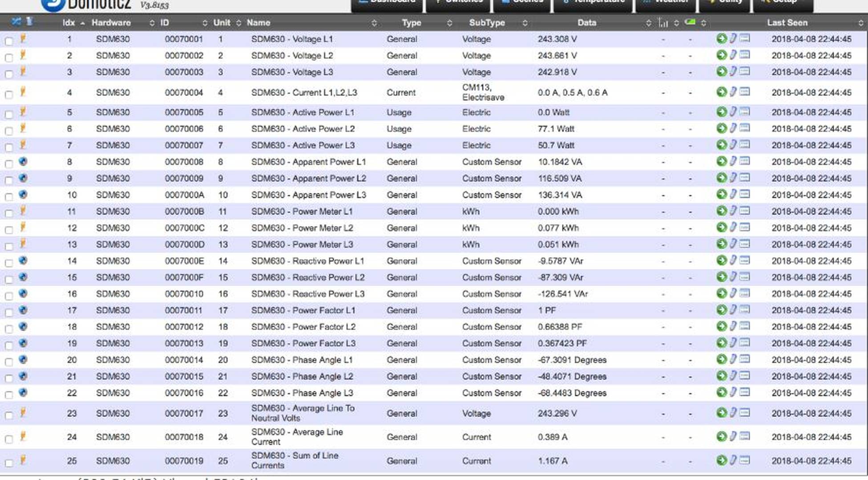The width and height of the screenshot is (868, 480).
Task: Rename SDM630 - Reactive Power L1
Action: pyautogui.click(x=733, y=260)
